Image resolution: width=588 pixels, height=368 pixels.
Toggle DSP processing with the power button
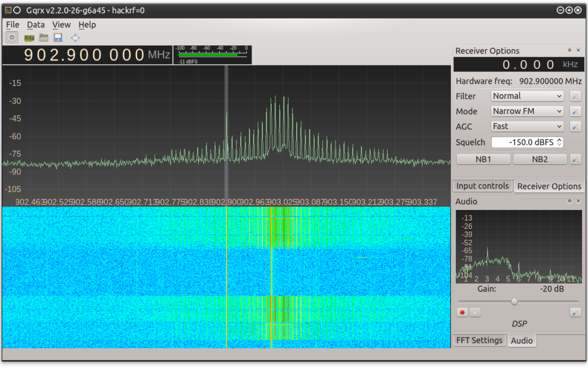pos(11,37)
